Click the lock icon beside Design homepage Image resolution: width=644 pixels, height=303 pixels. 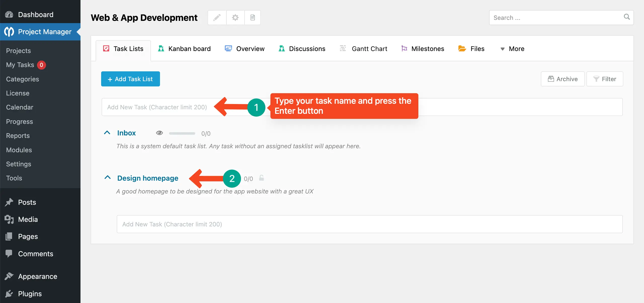(x=261, y=178)
